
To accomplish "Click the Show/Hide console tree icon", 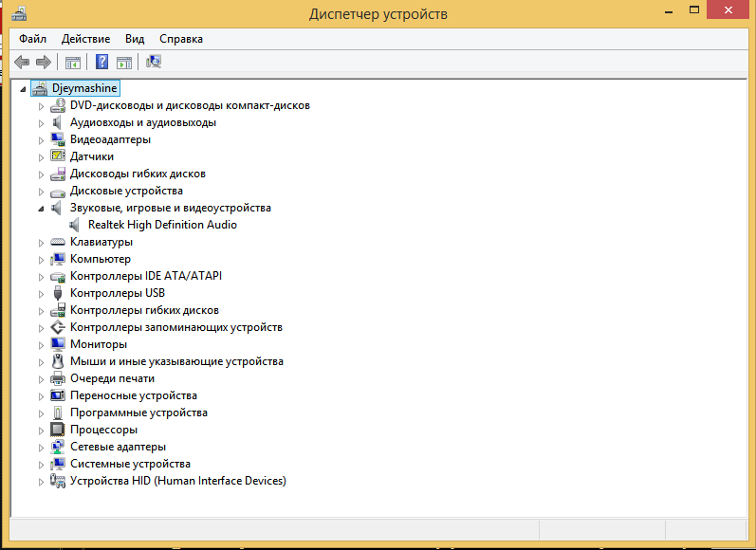I will [72, 63].
